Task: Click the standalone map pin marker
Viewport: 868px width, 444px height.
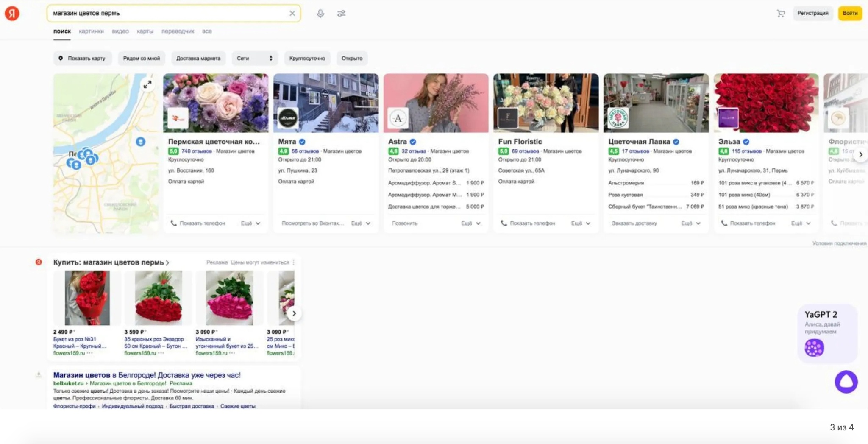Action: tap(140, 142)
